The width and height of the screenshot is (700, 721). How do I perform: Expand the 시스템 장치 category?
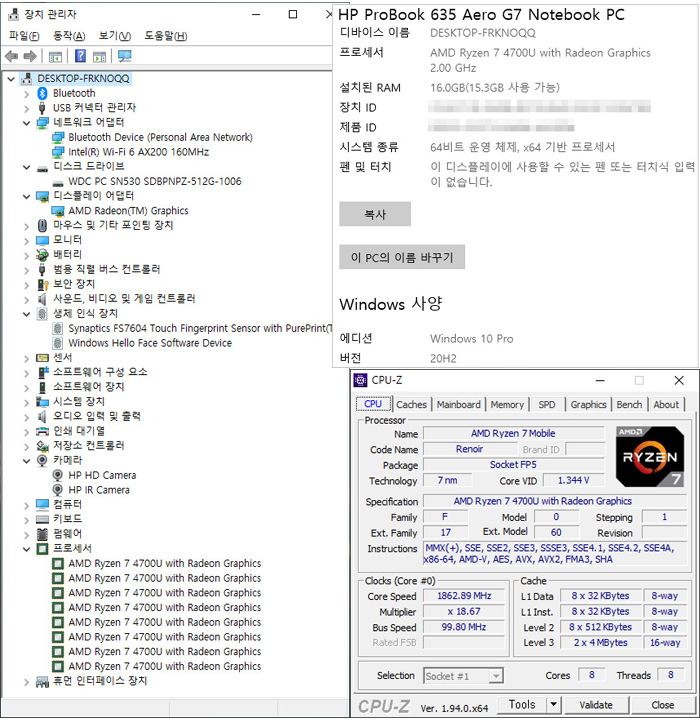coord(26,403)
